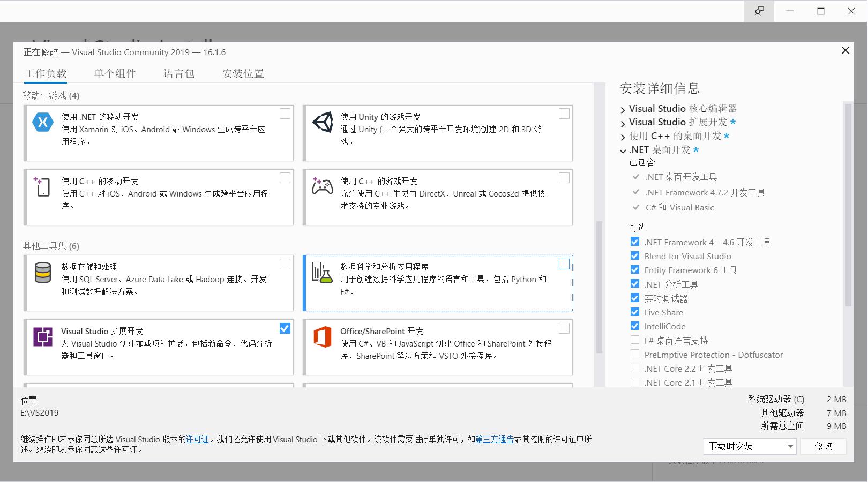Enable C++ mobile development workload checkbox
Image resolution: width=868 pixels, height=482 pixels.
click(x=285, y=178)
